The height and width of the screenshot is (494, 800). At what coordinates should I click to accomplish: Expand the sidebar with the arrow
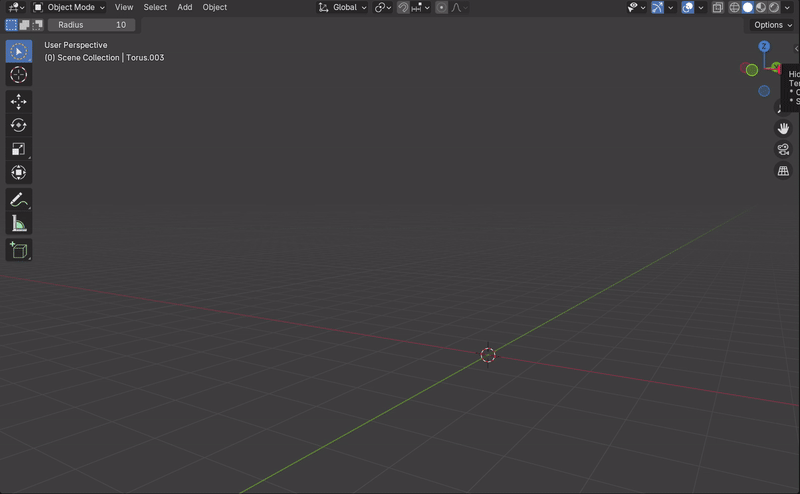point(796,48)
